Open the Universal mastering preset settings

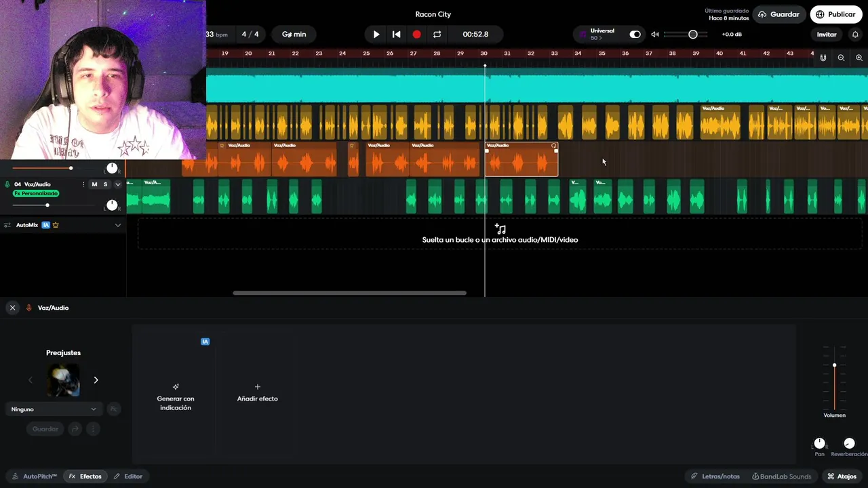pos(602,34)
